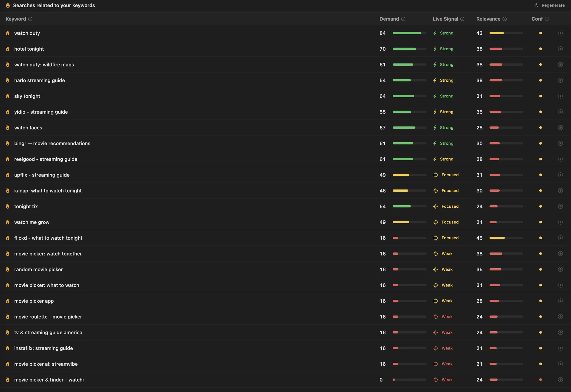
Task: Select 'bingr — movie recommendations' keyword
Action: pyautogui.click(x=52, y=143)
